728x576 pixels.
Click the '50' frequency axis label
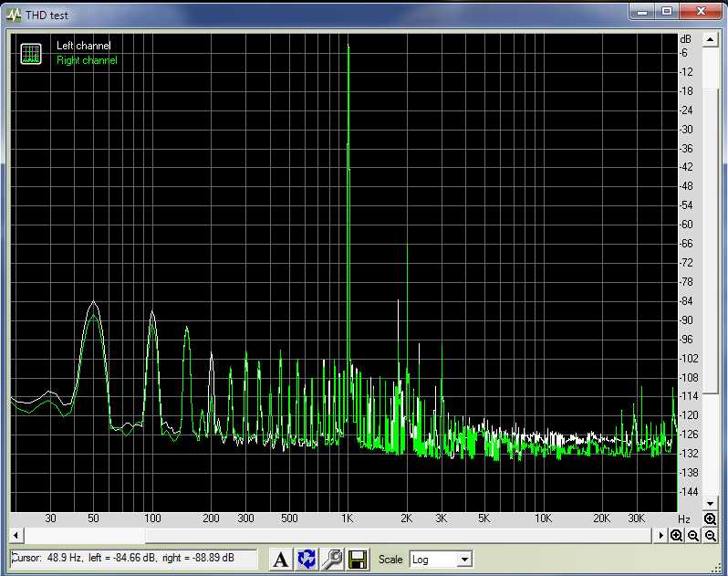[x=93, y=518]
